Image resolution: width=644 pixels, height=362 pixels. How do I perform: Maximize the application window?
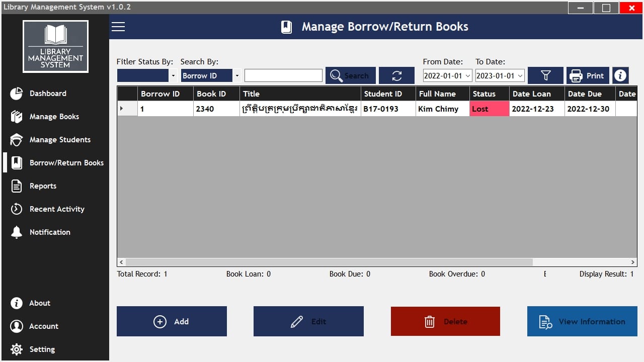pyautogui.click(x=606, y=8)
